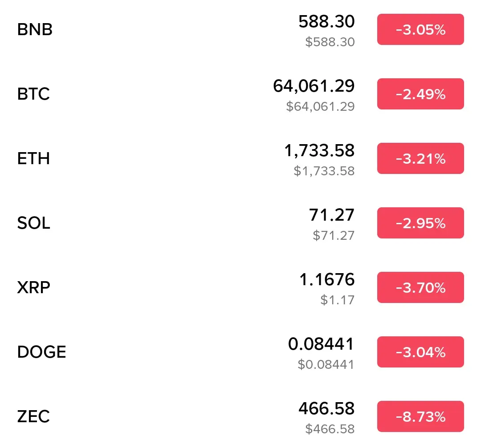The width and height of the screenshot is (481, 448).
Task: Select the SOL ticker label
Action: pos(33,223)
